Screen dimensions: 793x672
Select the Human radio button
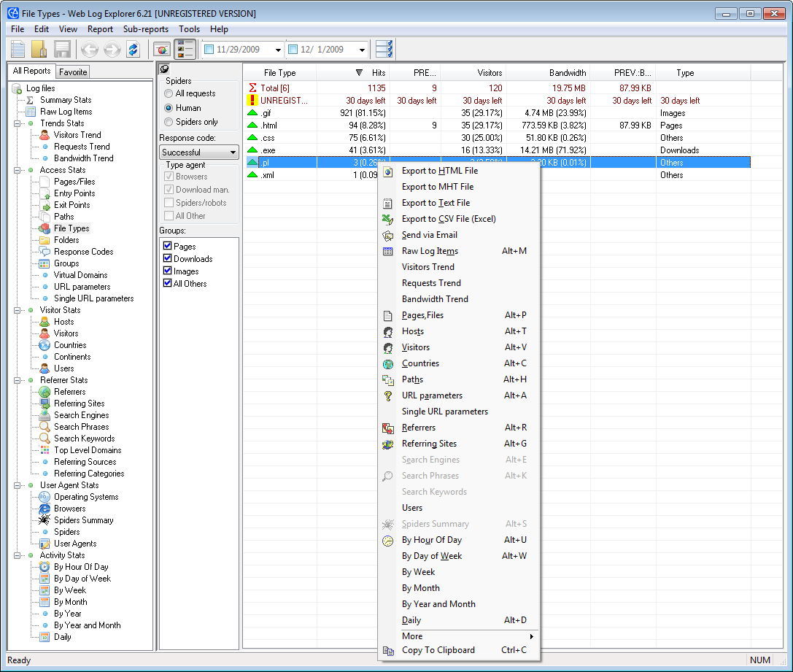click(x=169, y=108)
